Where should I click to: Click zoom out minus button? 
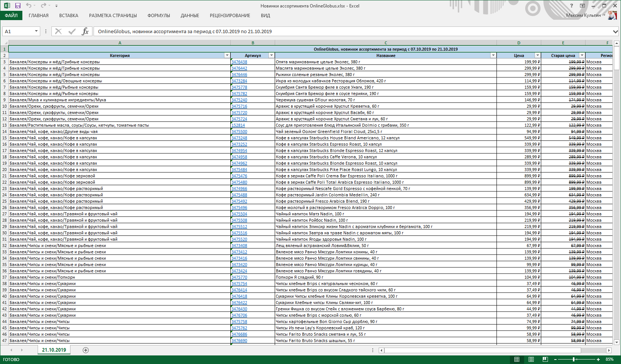point(555,360)
